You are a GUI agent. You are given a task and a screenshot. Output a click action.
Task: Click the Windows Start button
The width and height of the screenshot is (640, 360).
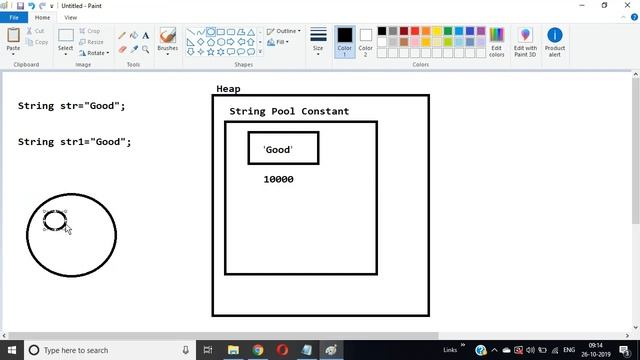click(12, 350)
